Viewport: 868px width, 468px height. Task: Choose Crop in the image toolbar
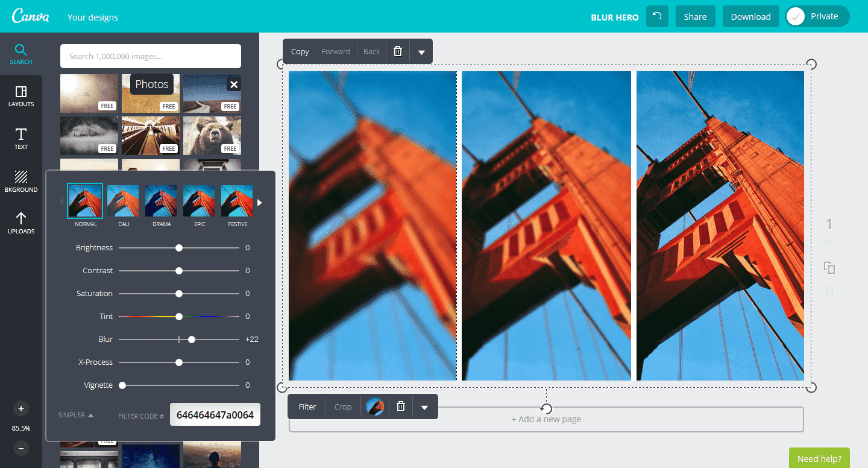(342, 406)
